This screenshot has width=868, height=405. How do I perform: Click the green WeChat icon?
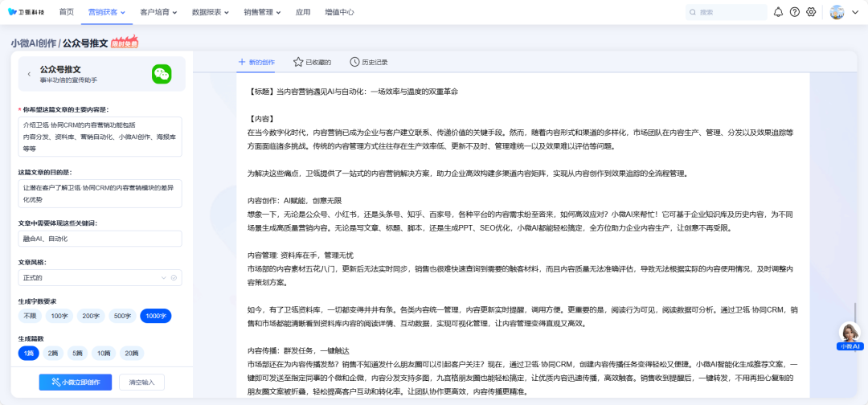coord(162,74)
